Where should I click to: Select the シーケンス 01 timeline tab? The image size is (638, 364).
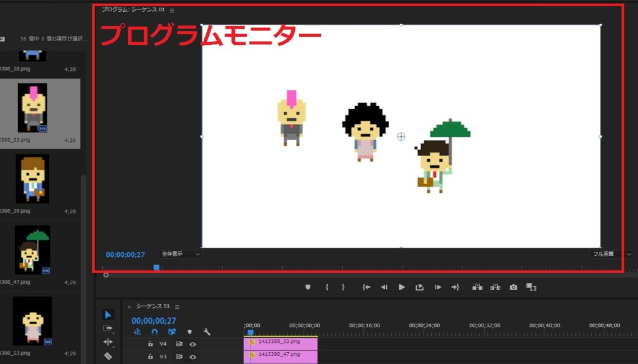point(153,307)
